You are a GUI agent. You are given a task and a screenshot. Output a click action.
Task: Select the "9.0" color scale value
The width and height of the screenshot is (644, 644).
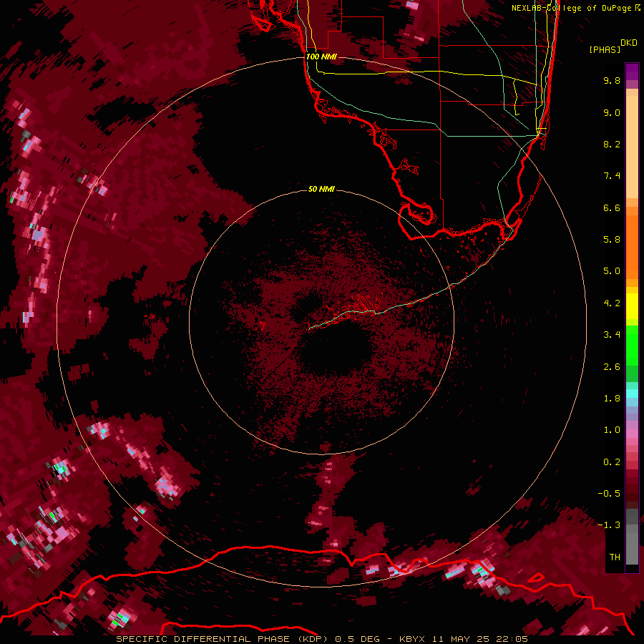point(612,112)
